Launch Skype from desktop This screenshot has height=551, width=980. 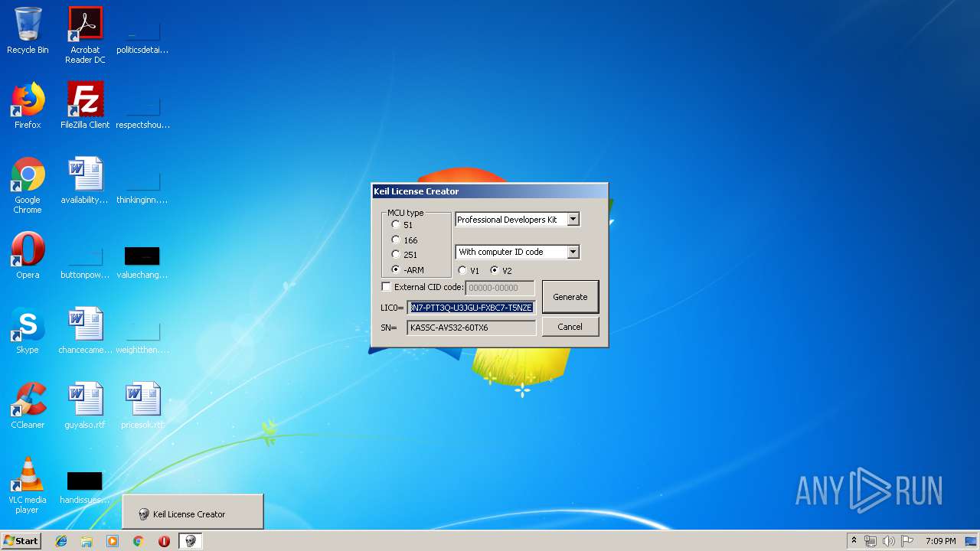click(x=28, y=331)
